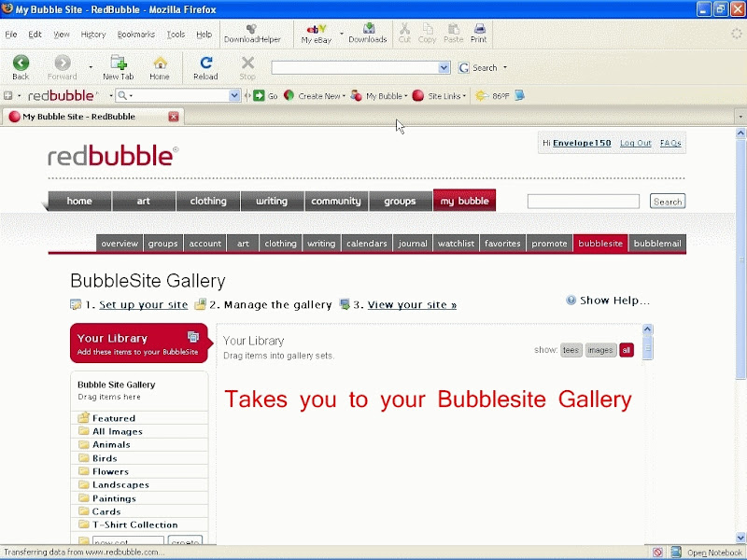Click the site Search button

(x=668, y=202)
